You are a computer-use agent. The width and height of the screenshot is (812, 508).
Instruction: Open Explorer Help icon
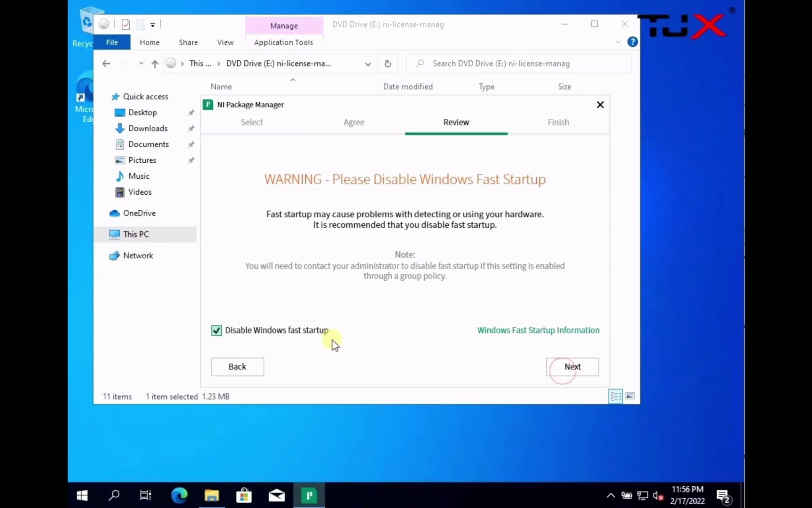pyautogui.click(x=632, y=42)
